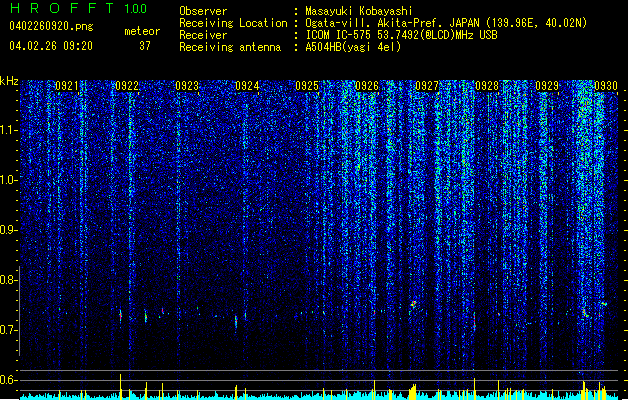Image resolution: width=629 pixels, height=400 pixels.
Task: Click the 0922 time marker
Action: [x=127, y=86]
